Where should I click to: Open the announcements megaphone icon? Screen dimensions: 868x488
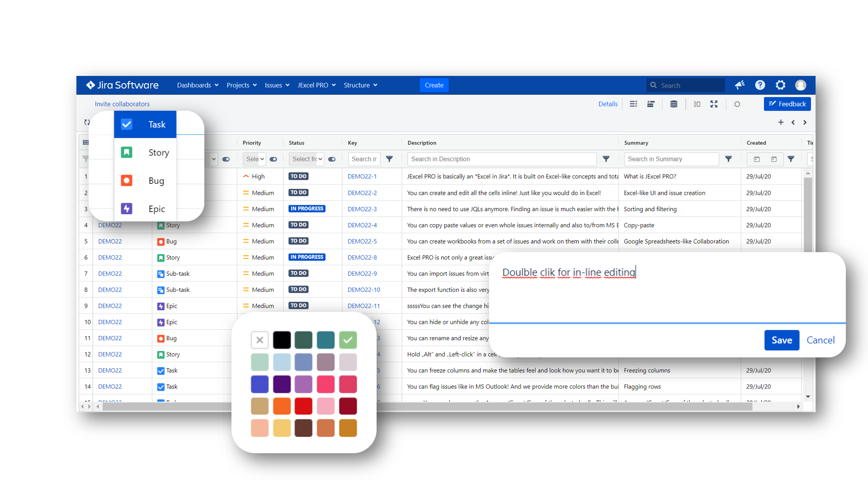click(740, 85)
